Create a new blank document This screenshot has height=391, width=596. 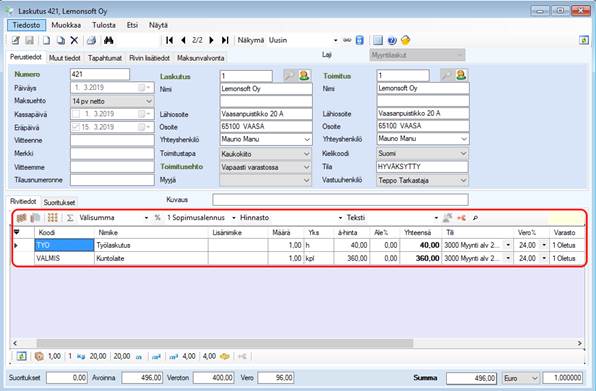(46, 40)
